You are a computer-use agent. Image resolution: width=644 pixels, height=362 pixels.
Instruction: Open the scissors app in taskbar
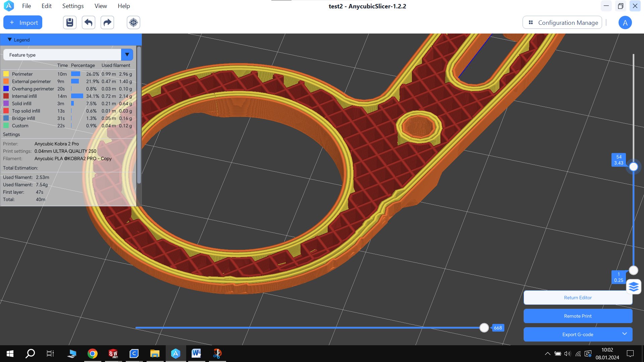217,354
